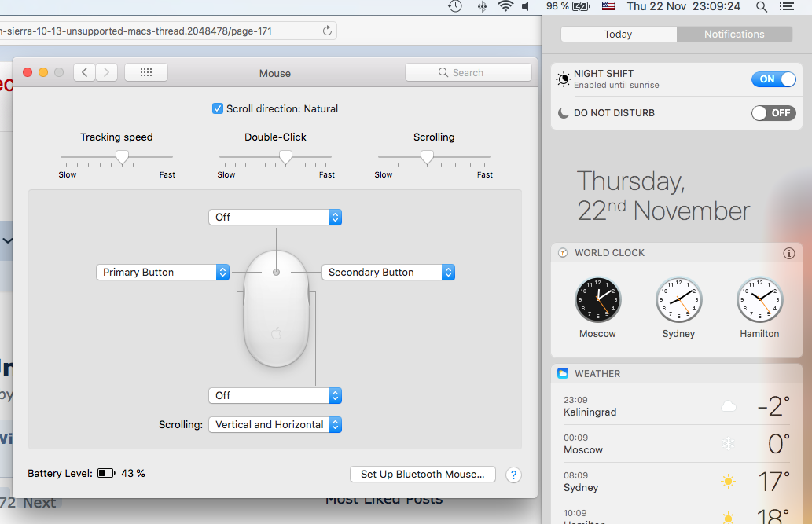Click Tracking speed slider thumb
Viewport: 812px width, 524px height.
(122, 157)
